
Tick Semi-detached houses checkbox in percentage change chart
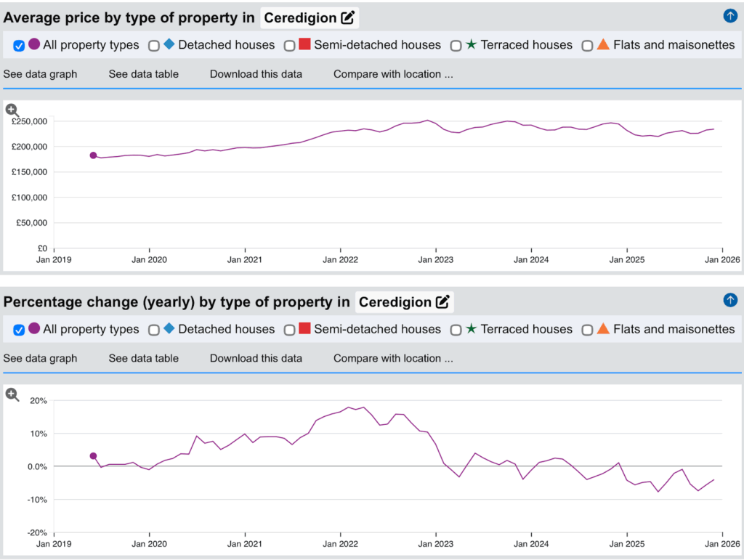[289, 330]
